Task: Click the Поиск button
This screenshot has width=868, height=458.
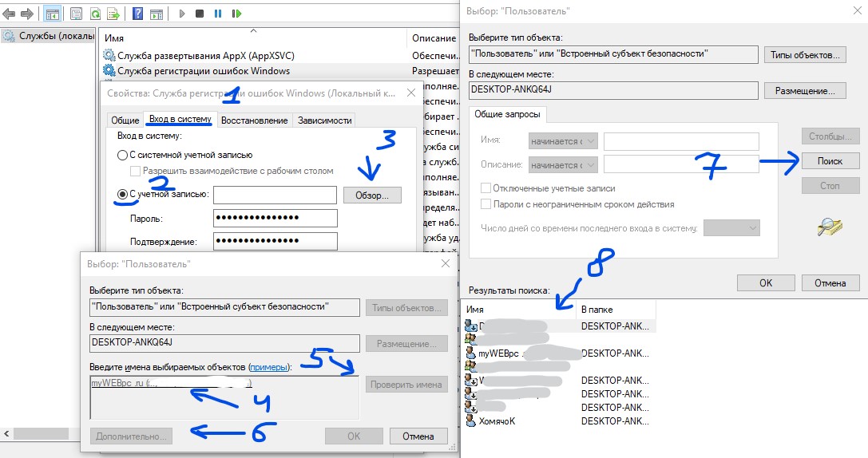Action: pos(830,161)
